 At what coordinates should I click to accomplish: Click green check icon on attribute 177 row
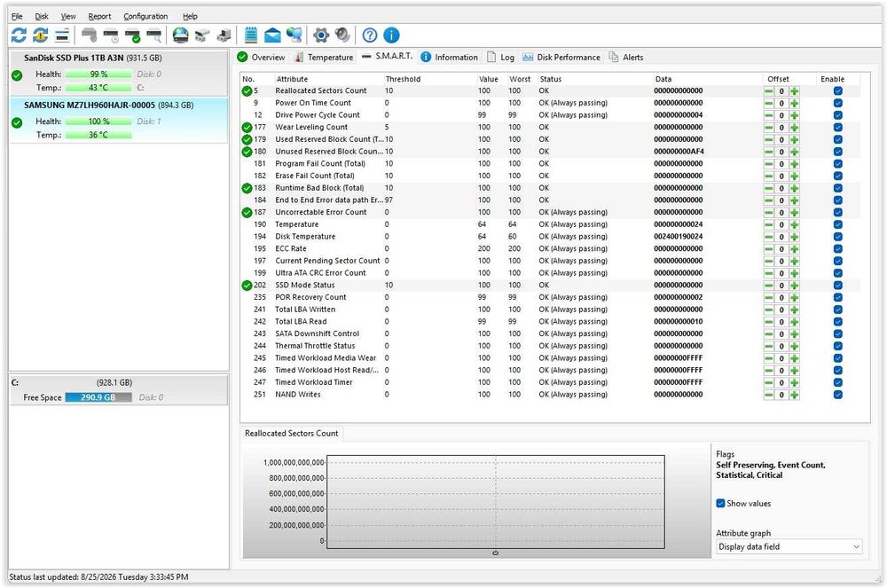click(x=247, y=127)
